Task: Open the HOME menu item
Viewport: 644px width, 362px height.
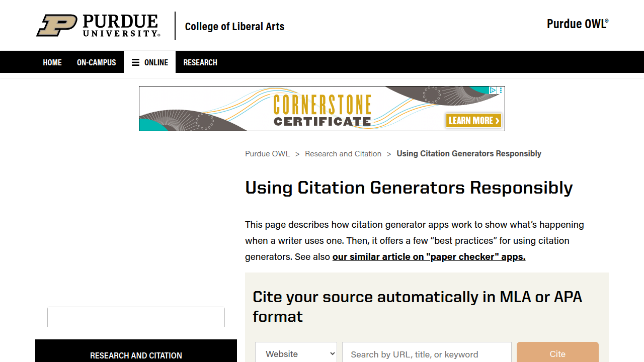Action: [x=52, y=62]
